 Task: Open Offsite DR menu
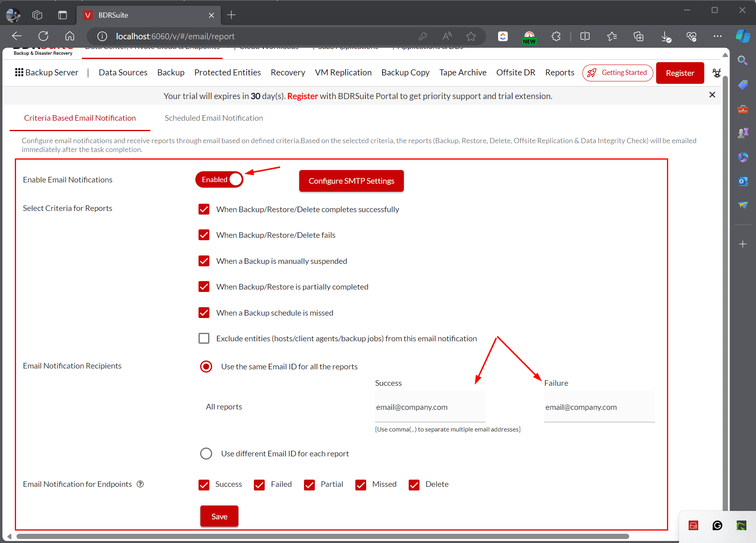pyautogui.click(x=516, y=73)
